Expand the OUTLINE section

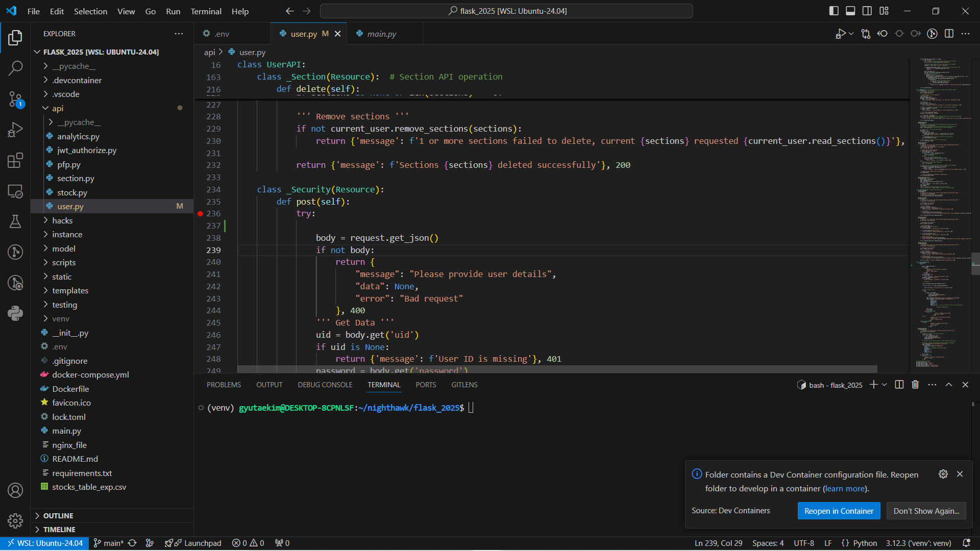(58, 516)
